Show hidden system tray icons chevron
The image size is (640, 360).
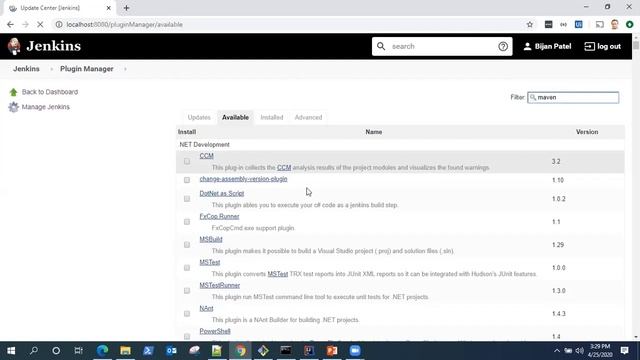(556, 351)
